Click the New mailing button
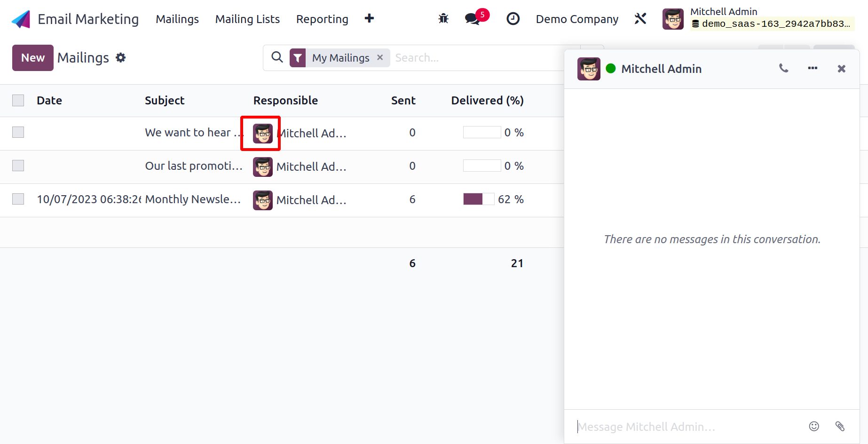Screen dimensions: 868x444 [33, 58]
